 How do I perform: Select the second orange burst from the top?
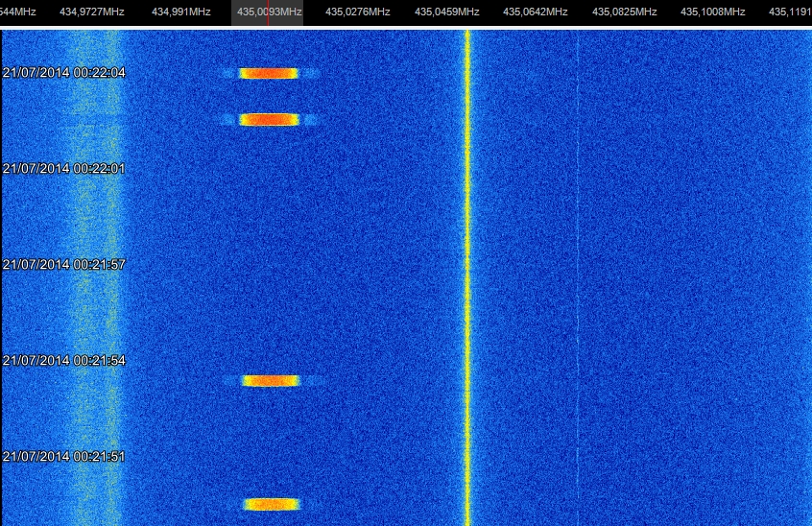click(269, 120)
